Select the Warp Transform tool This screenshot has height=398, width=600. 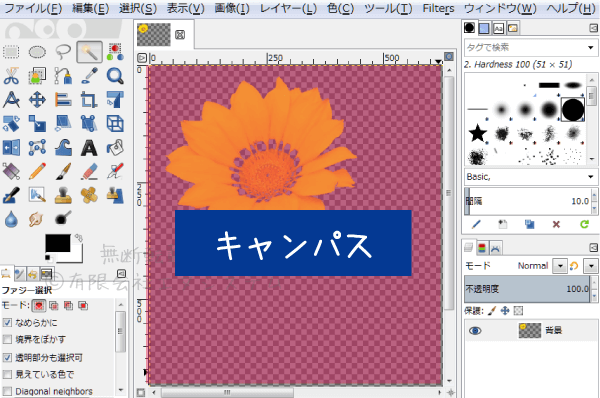(63, 147)
